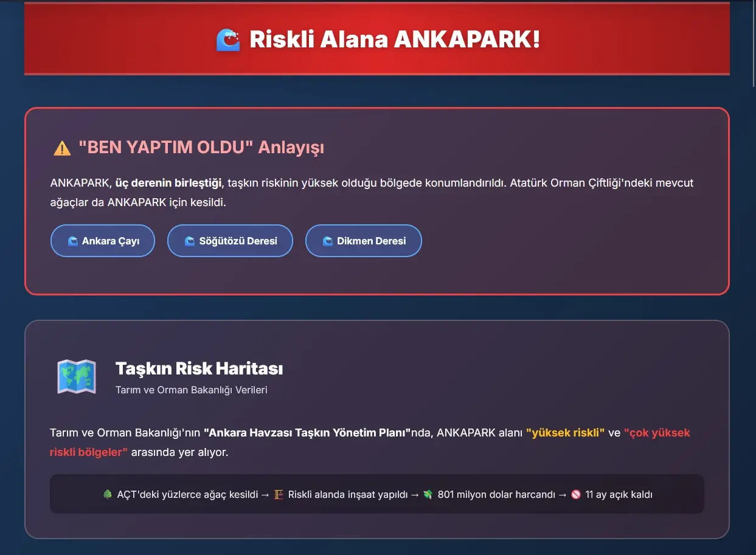This screenshot has width=756, height=555.
Task: Click the text "Riskli alanda inşaat yapıldı"
Action: point(348,494)
